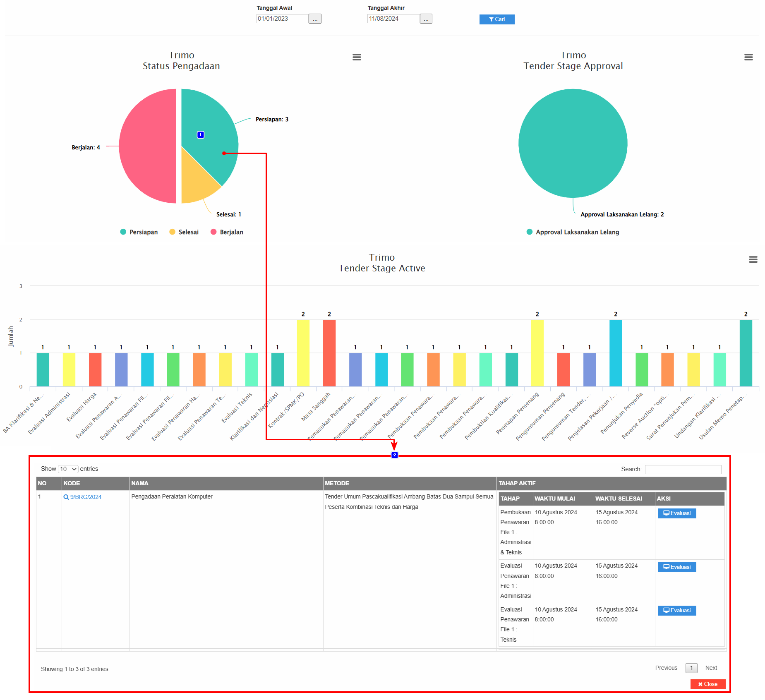Expand the Show entries dropdown
Image resolution: width=765 pixels, height=700 pixels.
(x=68, y=469)
